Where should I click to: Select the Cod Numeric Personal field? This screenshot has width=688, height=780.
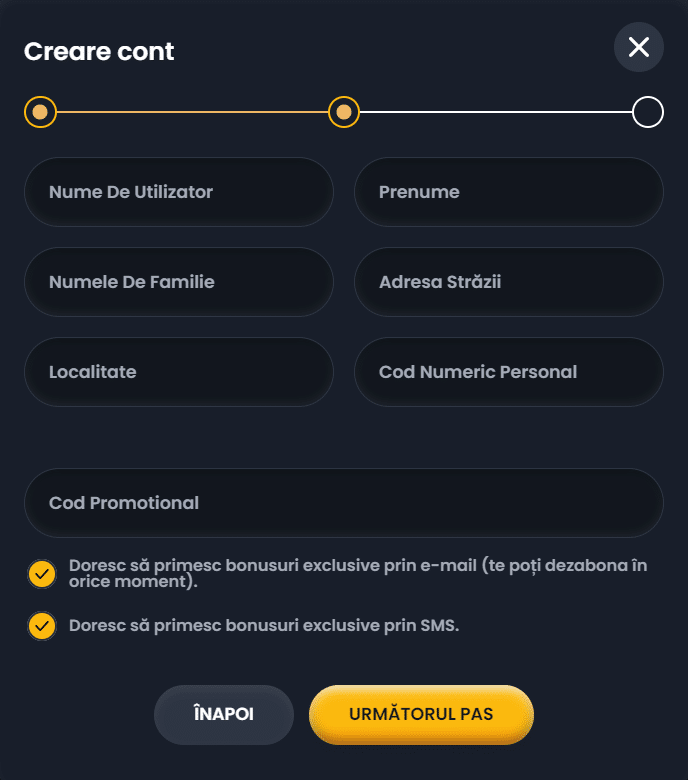click(x=508, y=372)
